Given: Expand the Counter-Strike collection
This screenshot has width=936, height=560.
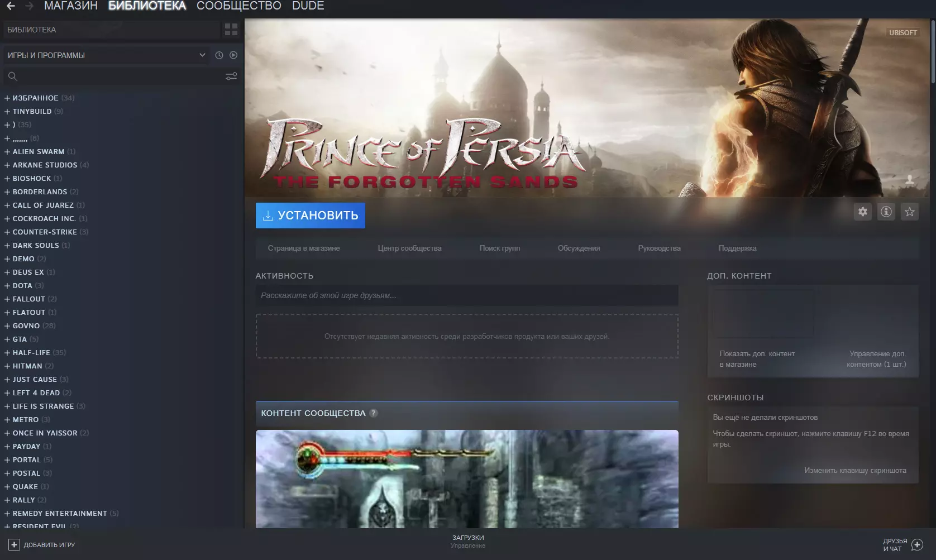Looking at the screenshot, I should tap(7, 232).
